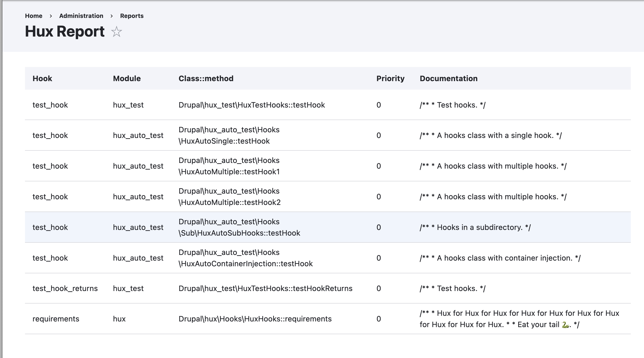
Task: Select the Hux Report page title
Action: point(65,32)
